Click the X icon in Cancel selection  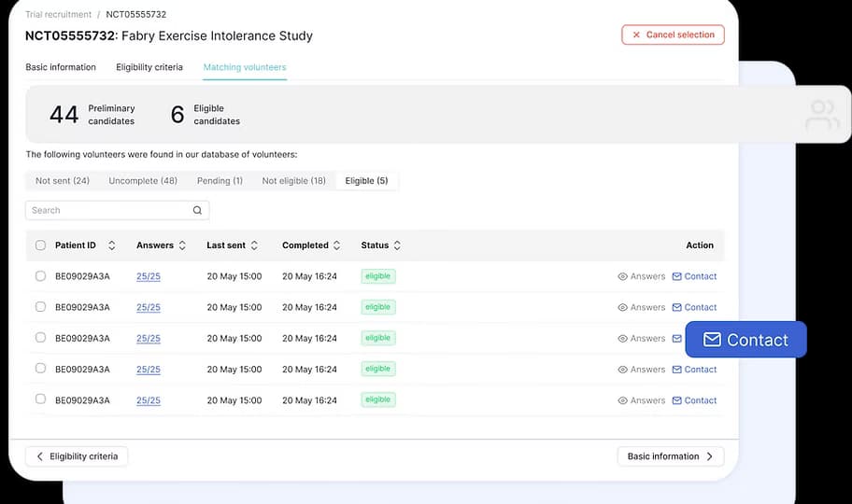[x=636, y=35]
